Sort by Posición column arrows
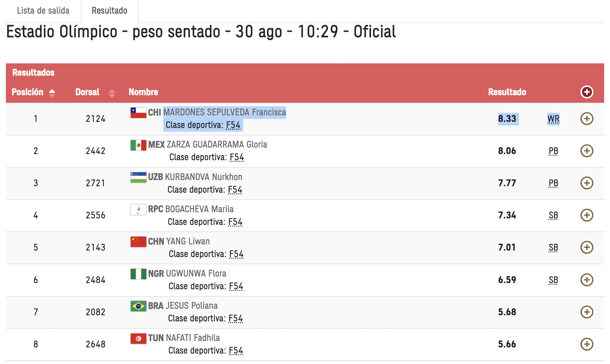The width and height of the screenshot is (610, 364). coord(52,93)
